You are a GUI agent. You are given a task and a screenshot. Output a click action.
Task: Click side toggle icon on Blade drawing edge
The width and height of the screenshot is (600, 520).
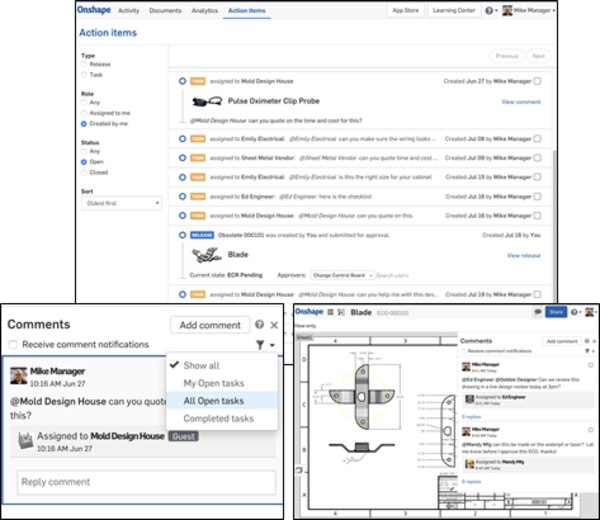pos(299,470)
